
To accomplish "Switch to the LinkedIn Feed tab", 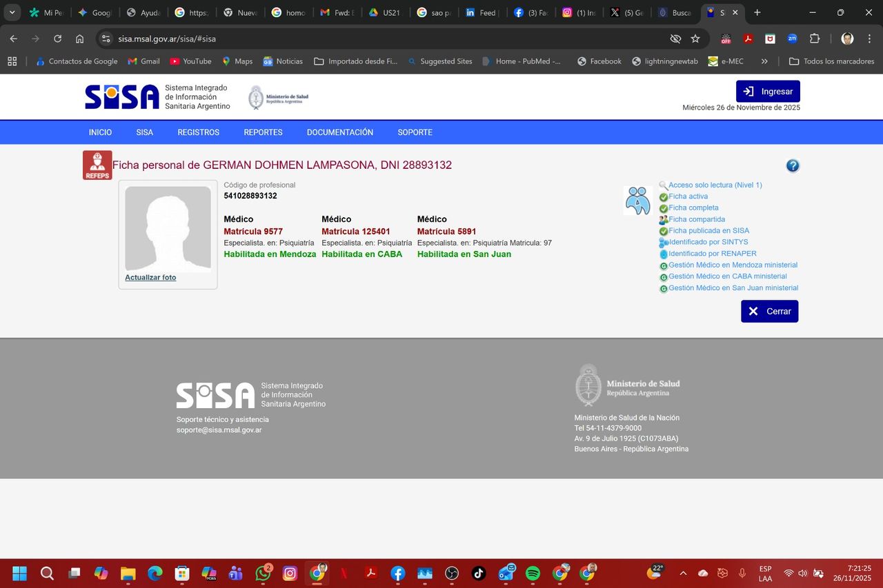I will pyautogui.click(x=481, y=12).
